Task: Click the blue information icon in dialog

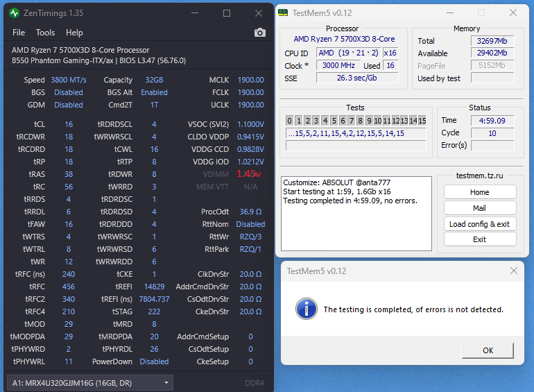Action: (x=306, y=309)
